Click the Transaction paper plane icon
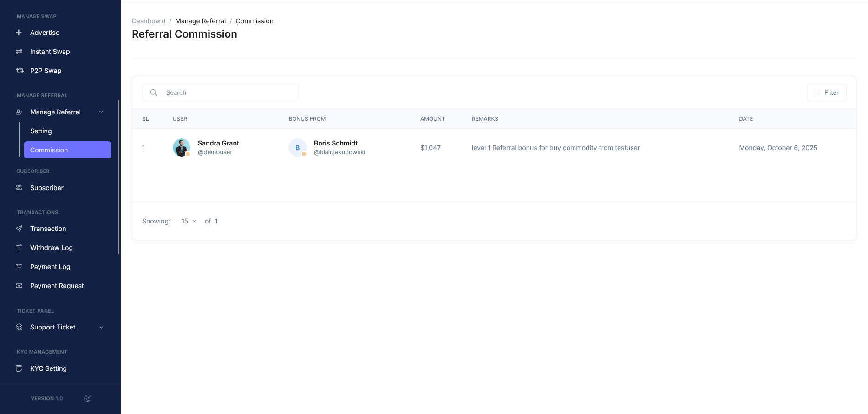The image size is (868, 414). [19, 229]
